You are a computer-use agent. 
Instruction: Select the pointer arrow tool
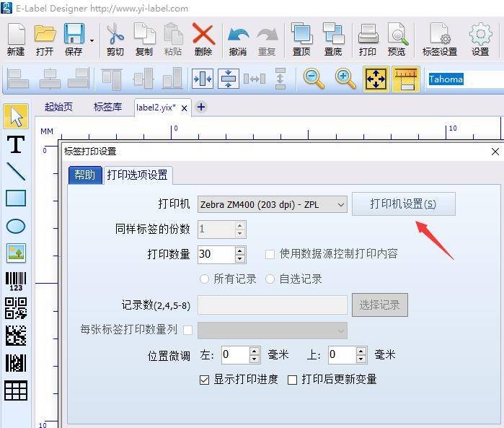16,116
